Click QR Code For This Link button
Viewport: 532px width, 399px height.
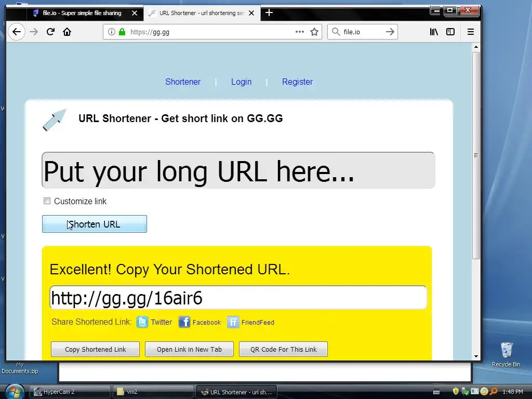click(x=283, y=349)
